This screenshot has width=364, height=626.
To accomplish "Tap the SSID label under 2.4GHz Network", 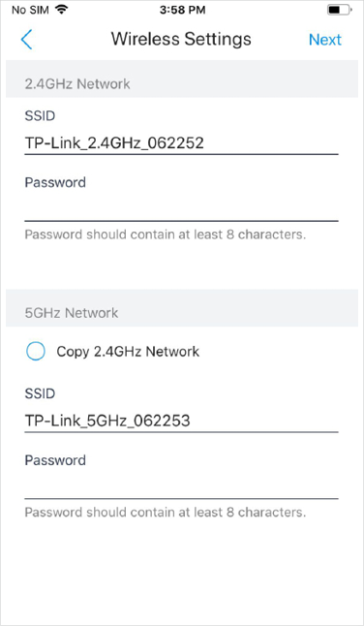I will point(40,116).
